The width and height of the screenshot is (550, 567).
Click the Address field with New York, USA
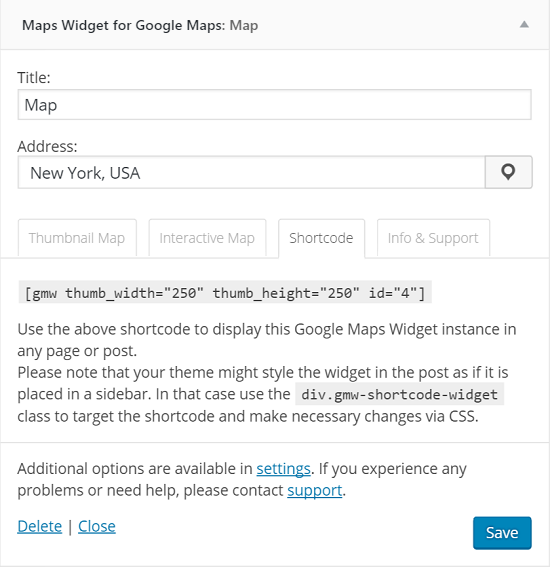251,172
